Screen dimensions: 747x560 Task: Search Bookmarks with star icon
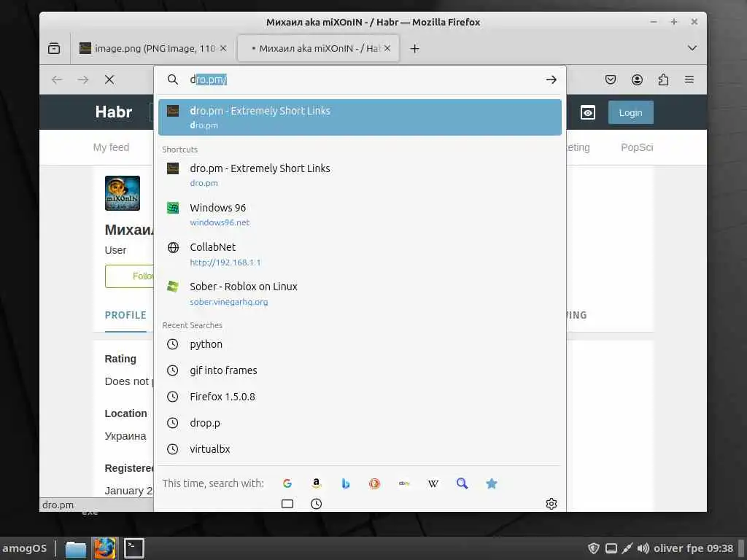[492, 483]
